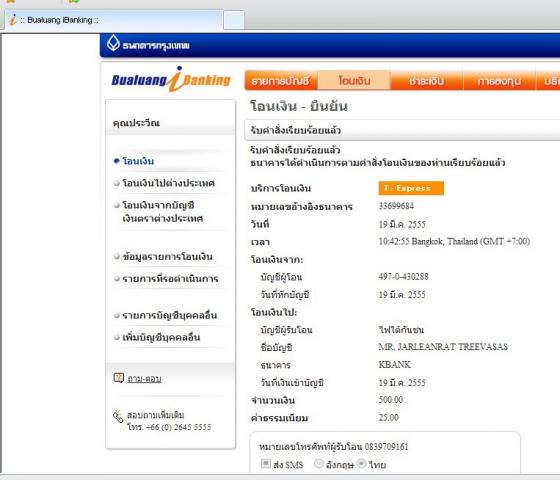Select the อังกฤษ language radio button
Viewport: 560px width, 480px height.
(x=318, y=464)
